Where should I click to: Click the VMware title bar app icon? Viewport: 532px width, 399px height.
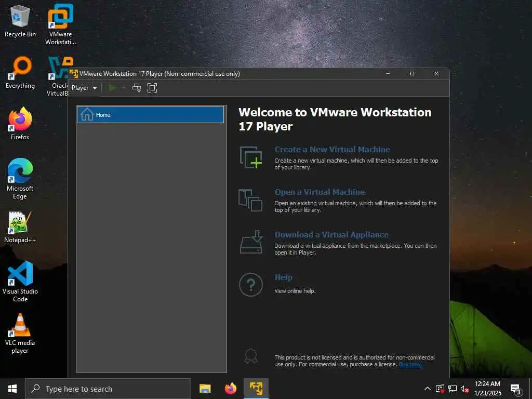click(x=74, y=74)
